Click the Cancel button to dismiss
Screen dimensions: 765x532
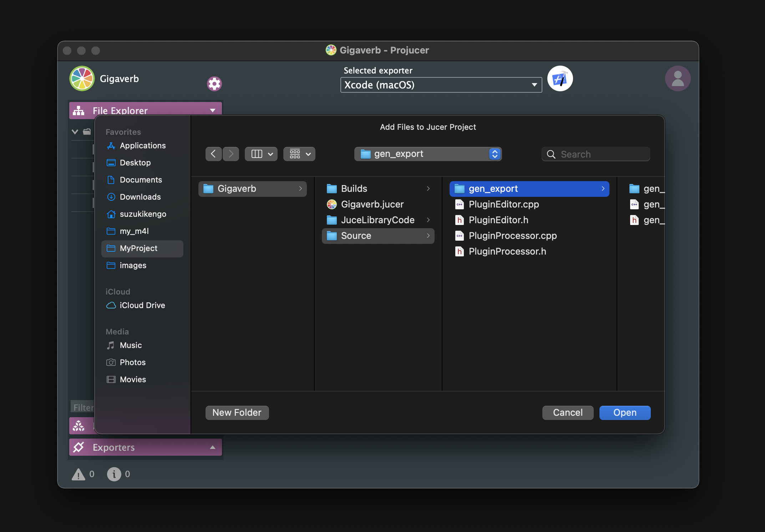tap(567, 412)
